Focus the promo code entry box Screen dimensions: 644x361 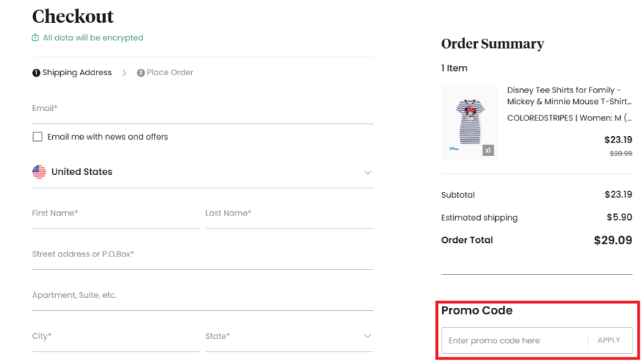coord(514,341)
